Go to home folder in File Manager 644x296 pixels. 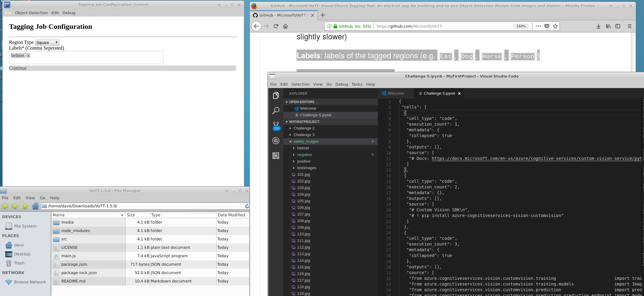point(36,206)
